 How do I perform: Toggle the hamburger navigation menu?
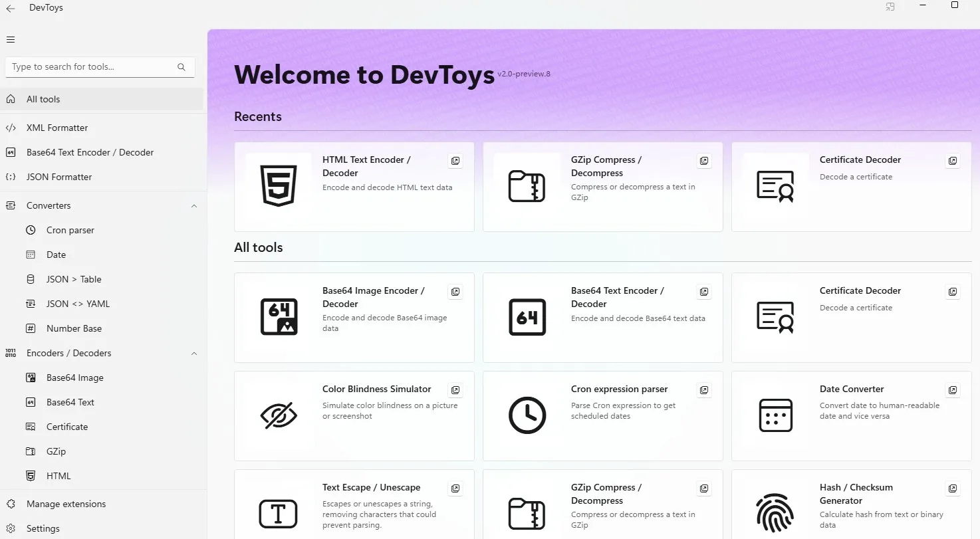point(11,39)
